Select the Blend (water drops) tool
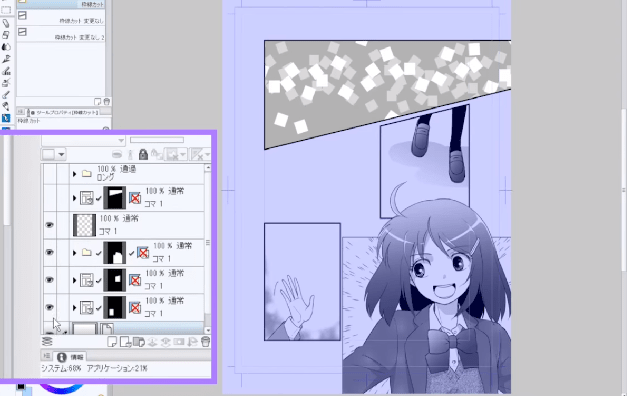 tap(6, 47)
